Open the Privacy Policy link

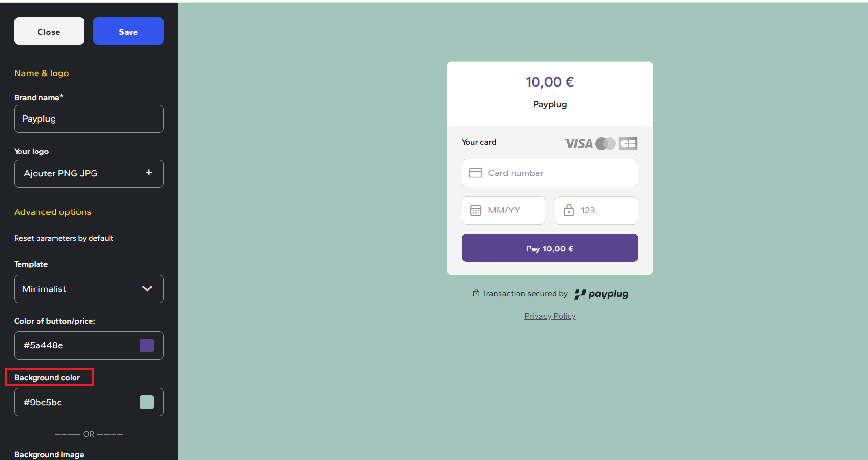[x=550, y=316]
